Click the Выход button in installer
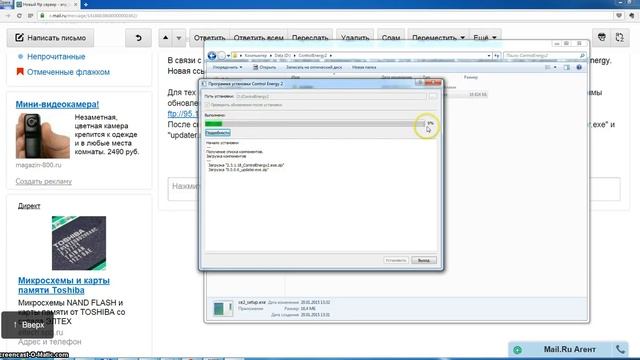This screenshot has height=360, width=640. coord(424,260)
